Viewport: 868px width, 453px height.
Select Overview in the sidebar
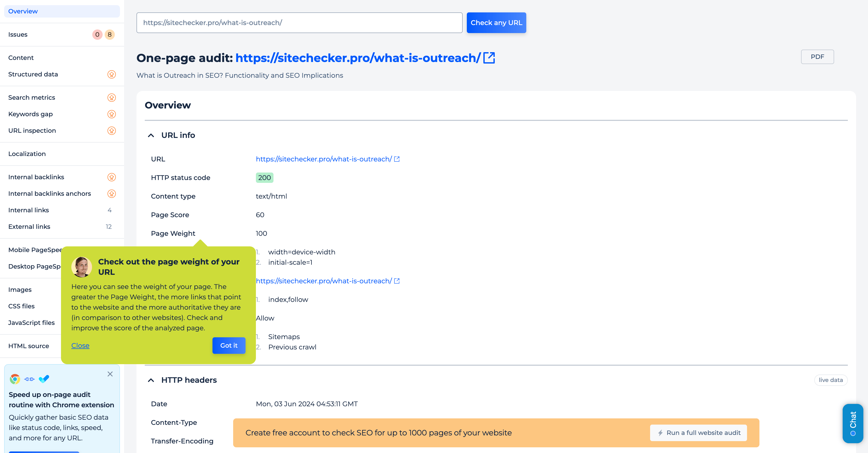pos(62,11)
